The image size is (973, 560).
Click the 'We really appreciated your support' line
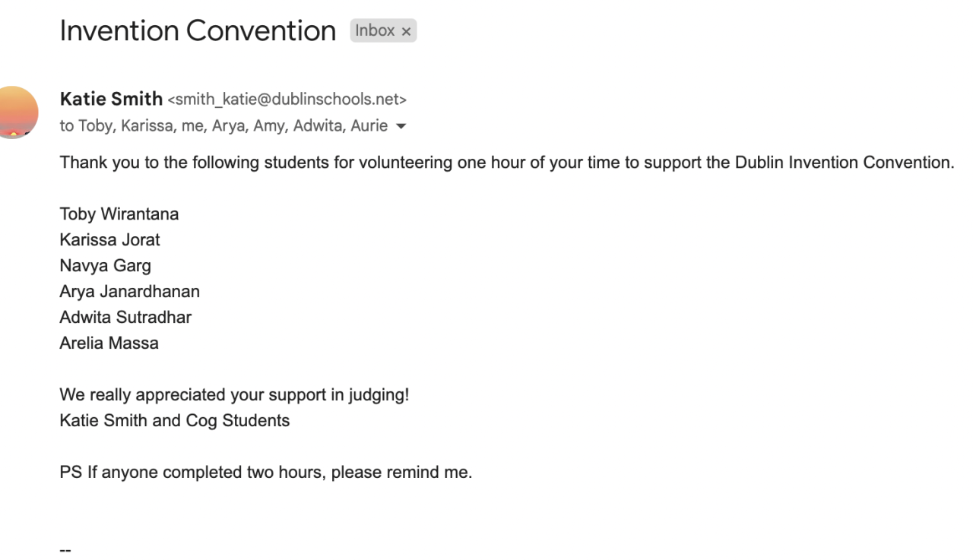pos(234,395)
